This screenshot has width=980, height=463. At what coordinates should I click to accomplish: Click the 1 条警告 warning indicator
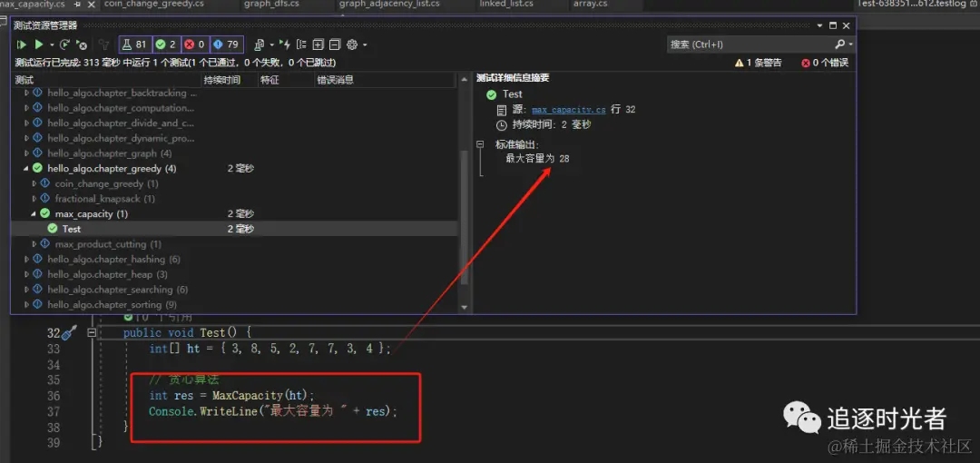click(x=759, y=63)
